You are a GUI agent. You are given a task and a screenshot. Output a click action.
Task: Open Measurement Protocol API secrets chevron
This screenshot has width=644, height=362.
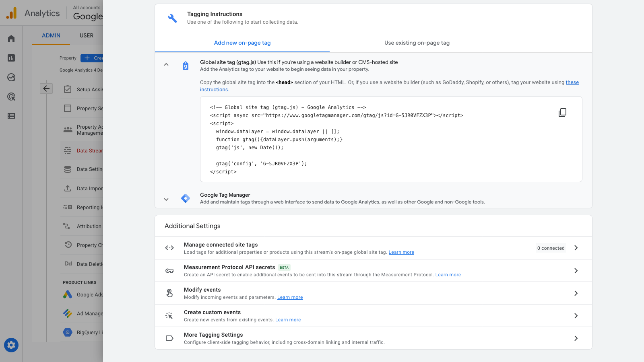[576, 271]
